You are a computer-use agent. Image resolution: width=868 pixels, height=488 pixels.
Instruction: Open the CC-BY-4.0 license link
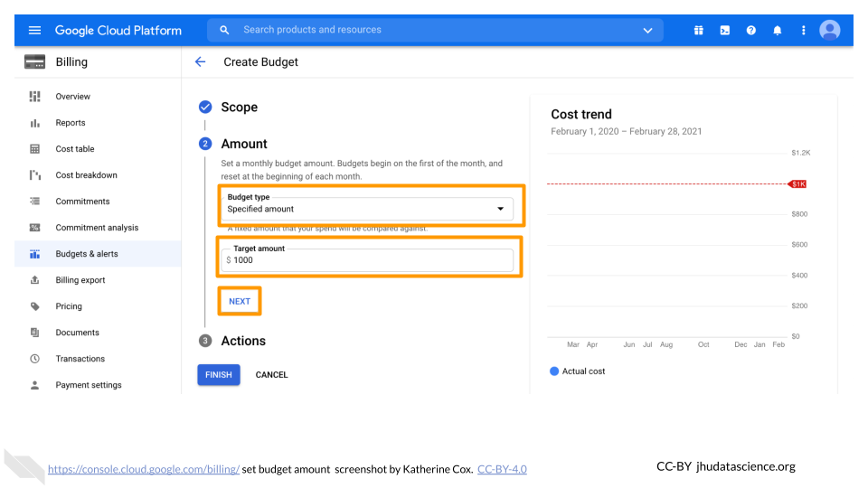[502, 469]
